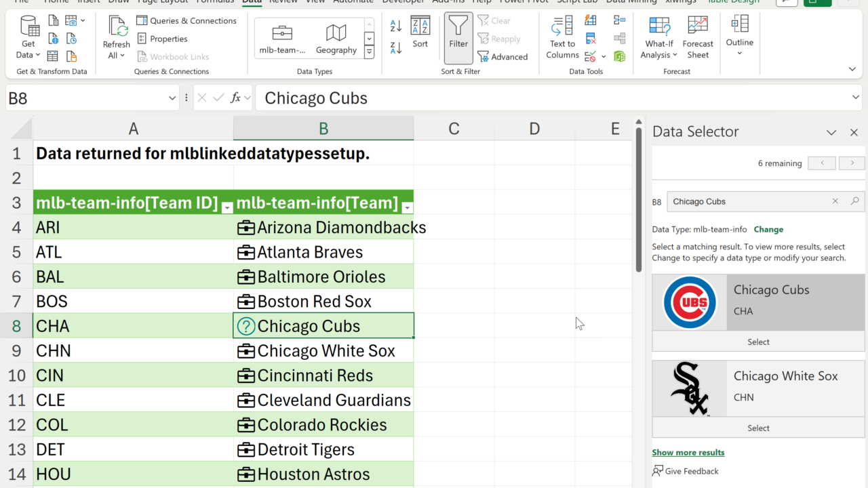
Task: Open Queries & Connections pane
Action: point(186,21)
